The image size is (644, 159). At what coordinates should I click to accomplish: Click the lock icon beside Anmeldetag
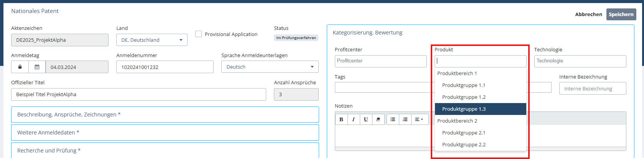click(x=20, y=67)
